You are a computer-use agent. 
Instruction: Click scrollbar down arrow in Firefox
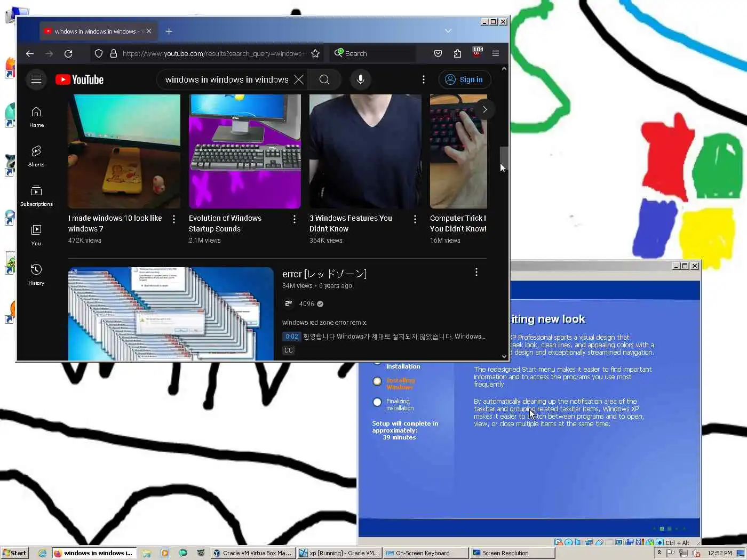pyautogui.click(x=504, y=356)
